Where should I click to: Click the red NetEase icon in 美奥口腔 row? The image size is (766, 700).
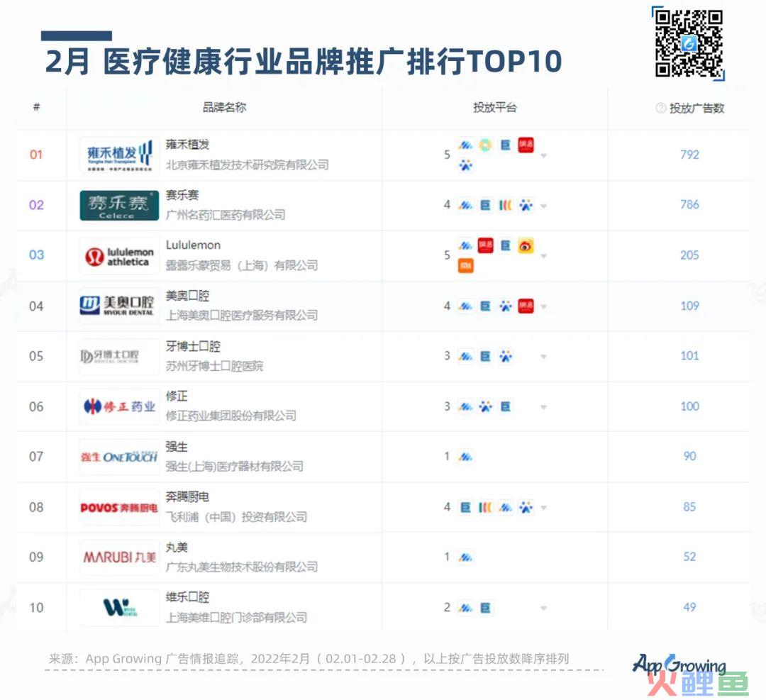click(526, 306)
